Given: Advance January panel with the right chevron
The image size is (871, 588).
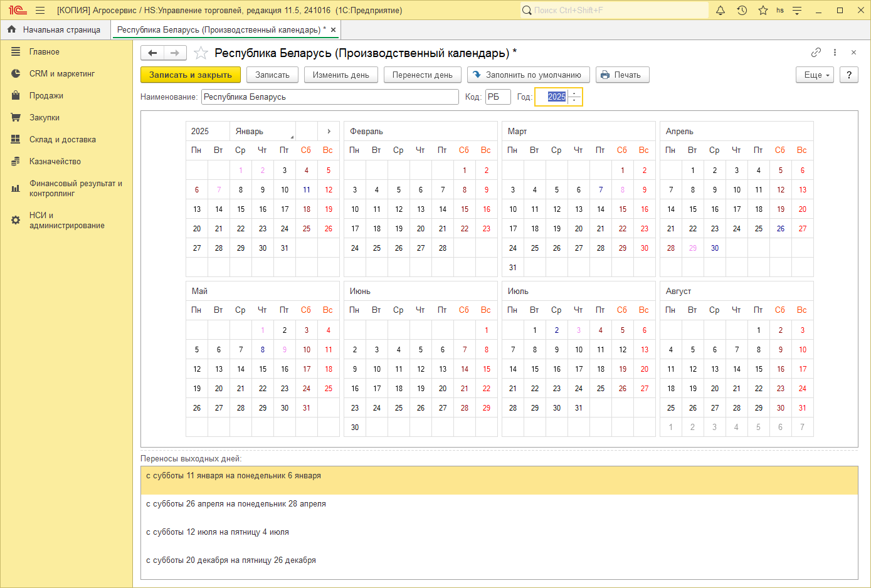Looking at the screenshot, I should 329,131.
